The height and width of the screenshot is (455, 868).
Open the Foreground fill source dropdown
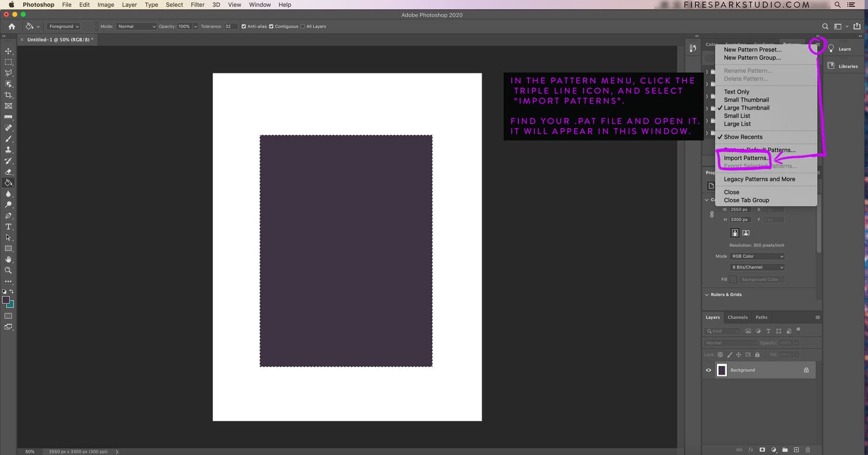coord(63,26)
